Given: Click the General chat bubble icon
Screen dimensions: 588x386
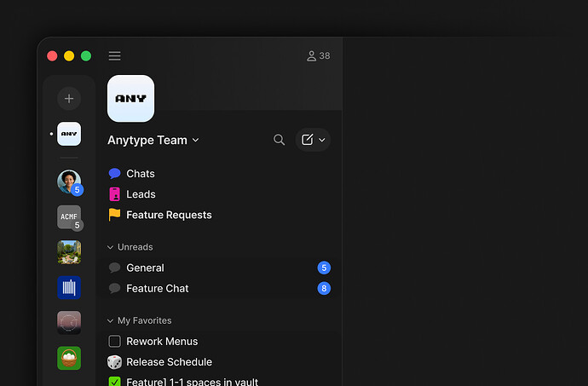Looking at the screenshot, I should coord(114,268).
